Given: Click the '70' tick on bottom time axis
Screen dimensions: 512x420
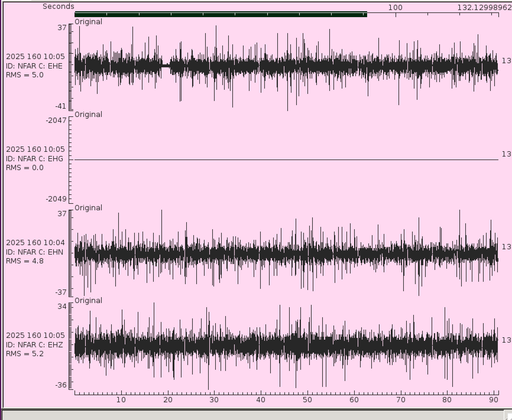Looking at the screenshot, I should (x=401, y=400).
